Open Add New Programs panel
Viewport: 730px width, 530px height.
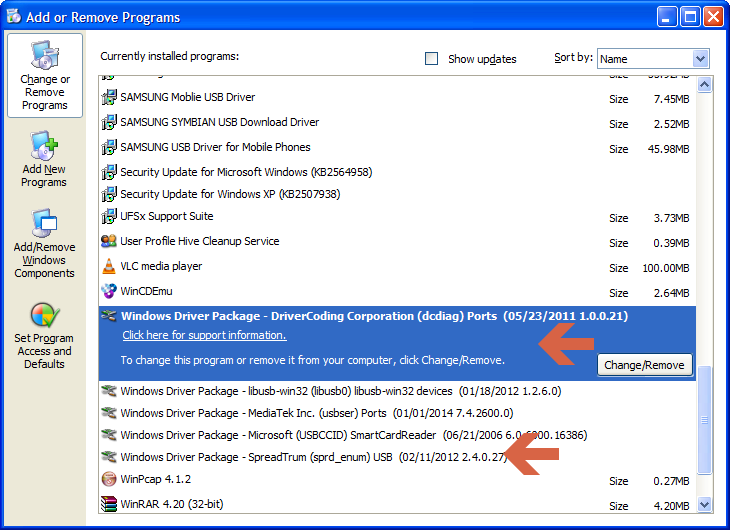click(44, 159)
